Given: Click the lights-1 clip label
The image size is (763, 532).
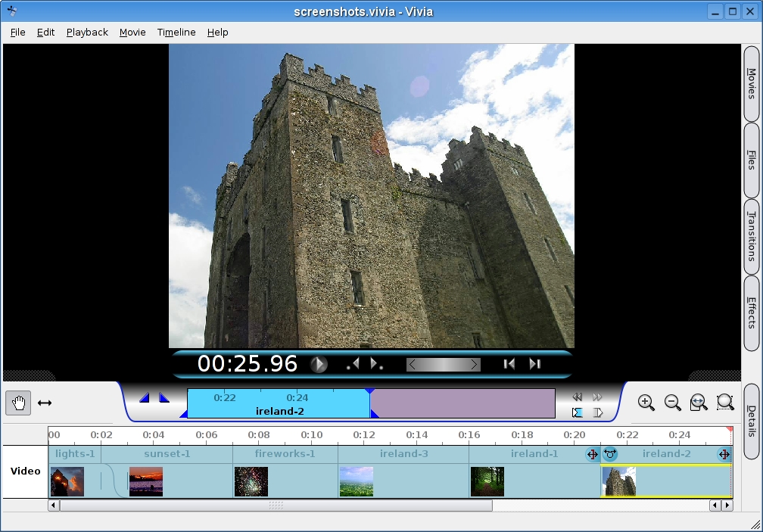Looking at the screenshot, I should (x=75, y=454).
